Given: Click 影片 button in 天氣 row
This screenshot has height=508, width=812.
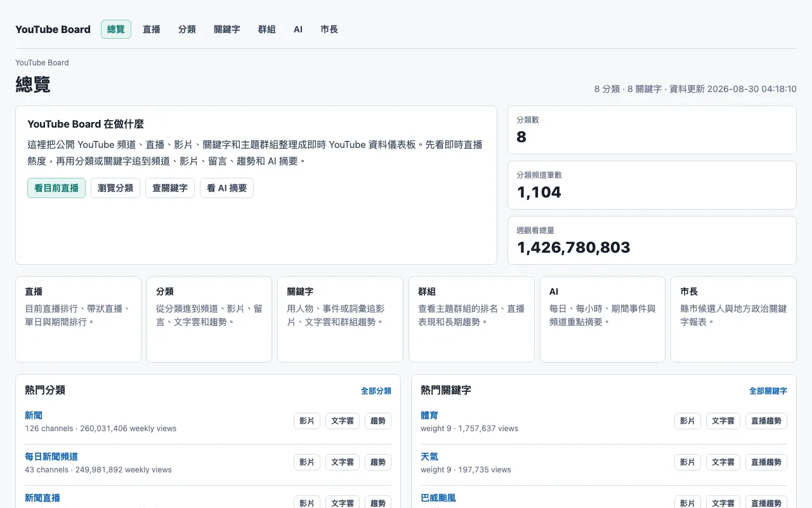Looking at the screenshot, I should point(688,462).
